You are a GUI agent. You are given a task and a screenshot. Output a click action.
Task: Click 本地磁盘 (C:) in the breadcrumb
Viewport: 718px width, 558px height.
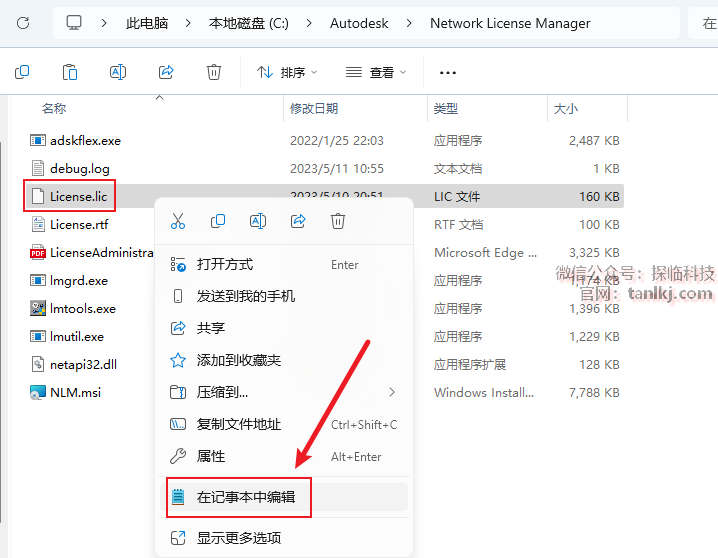point(249,23)
